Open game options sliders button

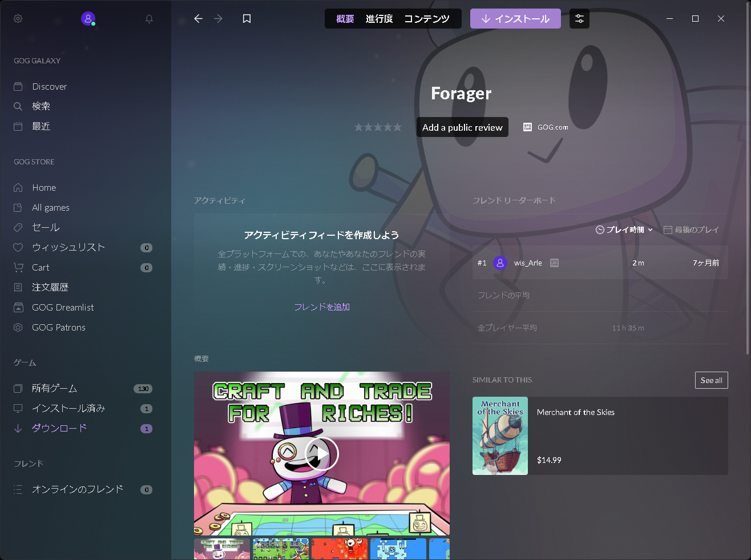click(x=579, y=19)
